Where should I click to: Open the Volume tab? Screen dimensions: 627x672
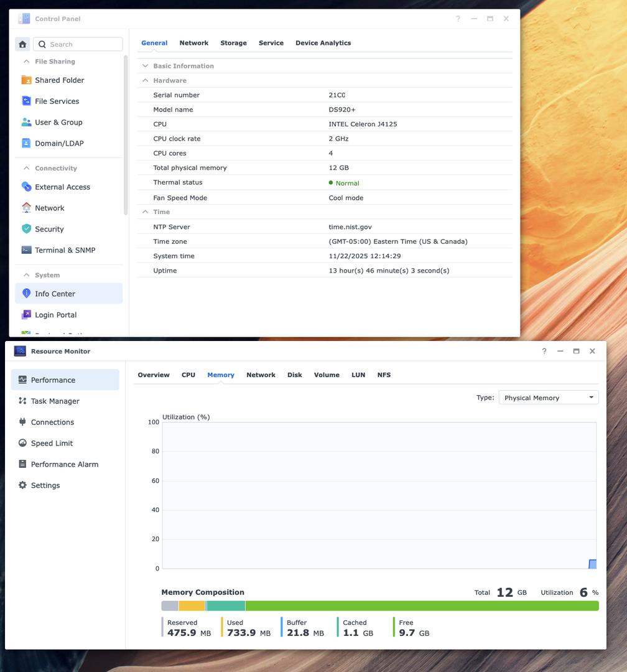pos(327,375)
